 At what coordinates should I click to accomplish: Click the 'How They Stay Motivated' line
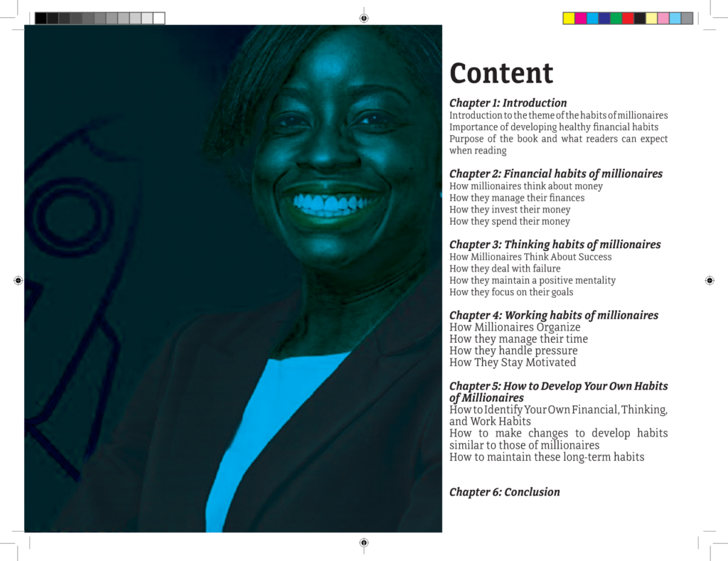[x=513, y=363]
